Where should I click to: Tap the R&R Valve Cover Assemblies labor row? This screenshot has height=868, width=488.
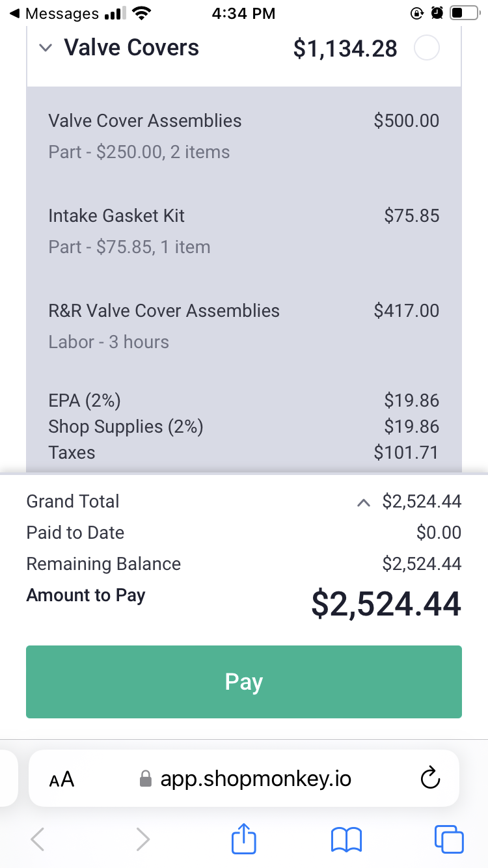point(244,326)
